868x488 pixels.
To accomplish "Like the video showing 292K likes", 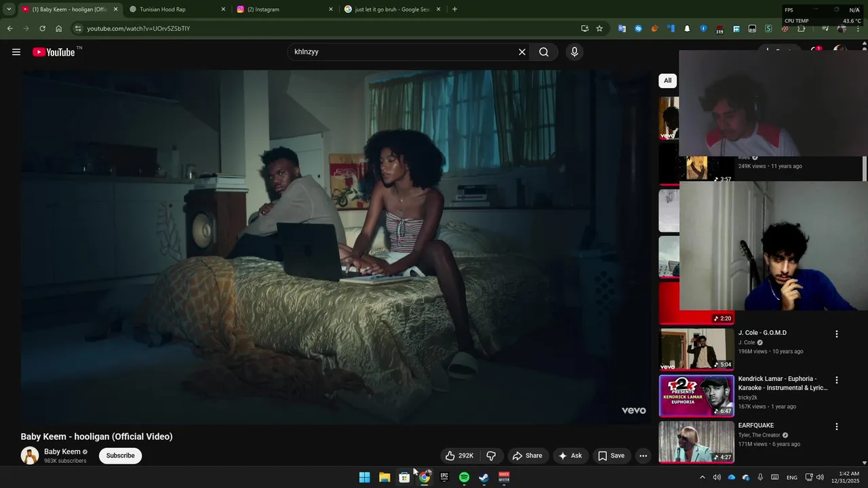I will (459, 455).
